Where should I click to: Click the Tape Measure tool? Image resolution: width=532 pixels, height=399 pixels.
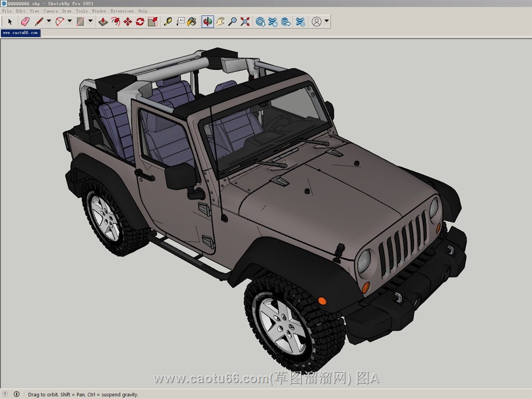(168, 21)
